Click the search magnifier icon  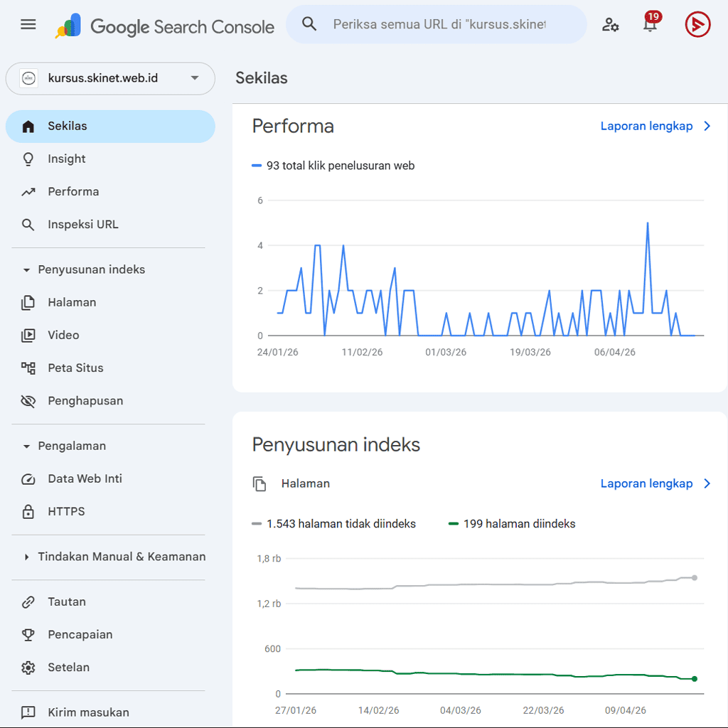pos(309,24)
